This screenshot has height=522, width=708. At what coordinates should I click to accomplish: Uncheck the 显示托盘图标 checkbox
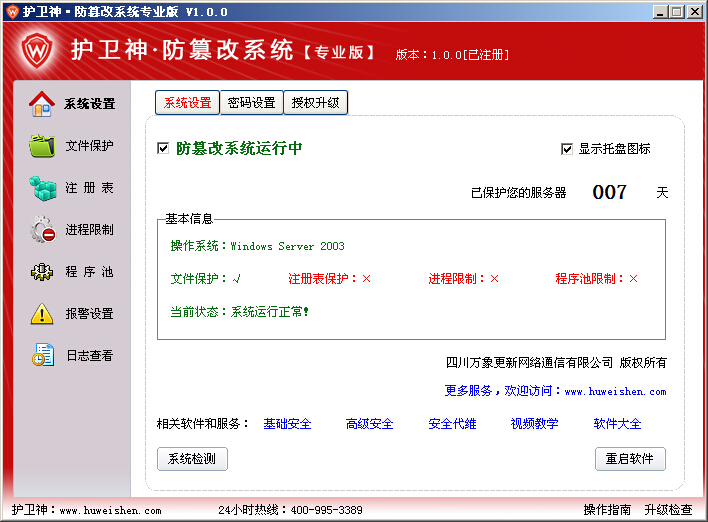(x=567, y=149)
